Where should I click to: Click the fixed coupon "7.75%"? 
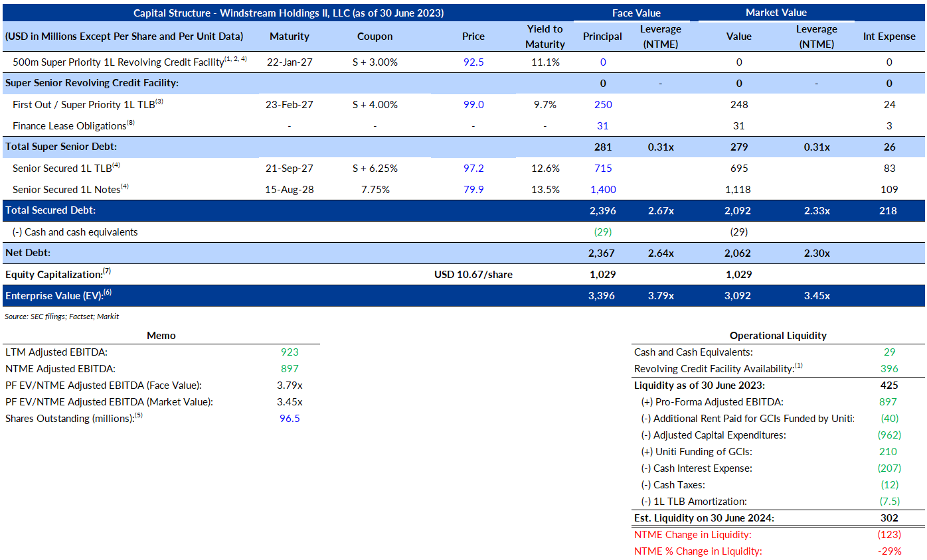tap(375, 190)
